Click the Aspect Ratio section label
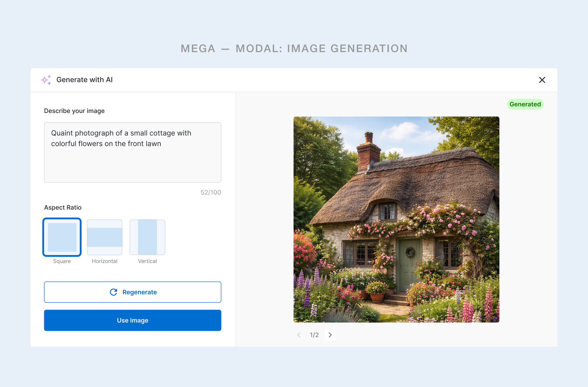The width and height of the screenshot is (588, 387). click(x=63, y=207)
